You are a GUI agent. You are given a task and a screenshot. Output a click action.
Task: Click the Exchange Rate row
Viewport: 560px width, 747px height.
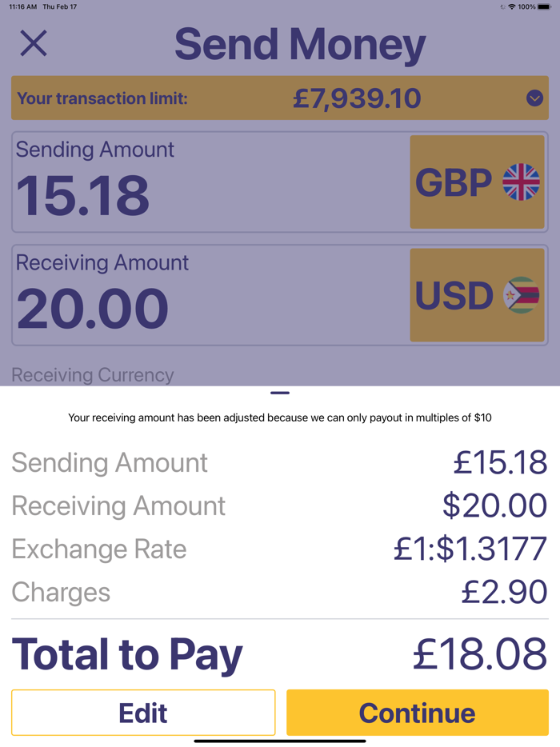pos(280,549)
